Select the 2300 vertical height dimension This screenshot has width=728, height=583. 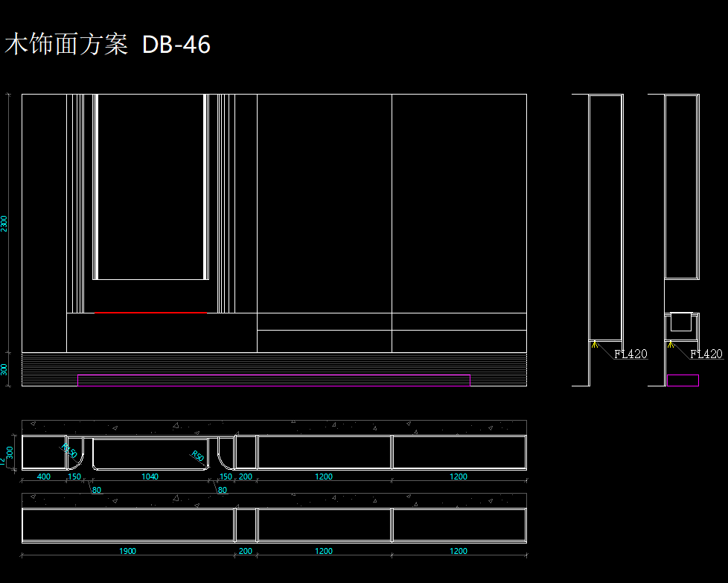click(4, 223)
